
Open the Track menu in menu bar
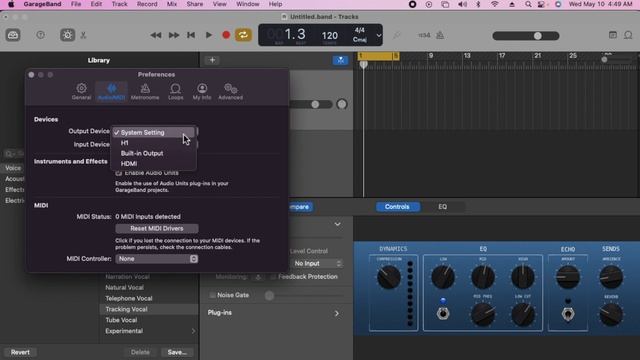[x=120, y=4]
